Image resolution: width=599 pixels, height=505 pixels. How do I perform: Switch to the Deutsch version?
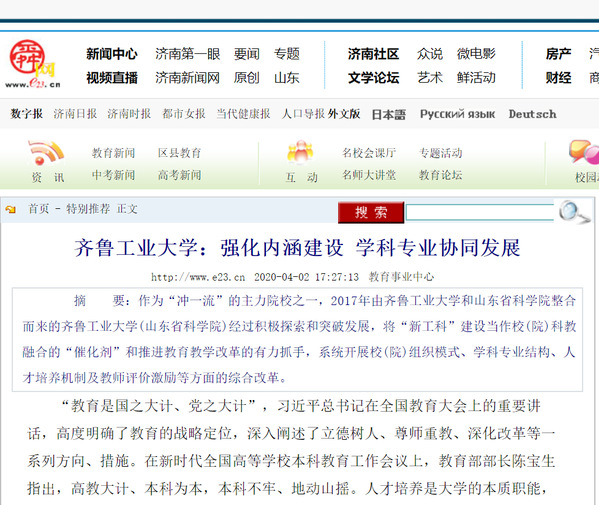tap(532, 114)
